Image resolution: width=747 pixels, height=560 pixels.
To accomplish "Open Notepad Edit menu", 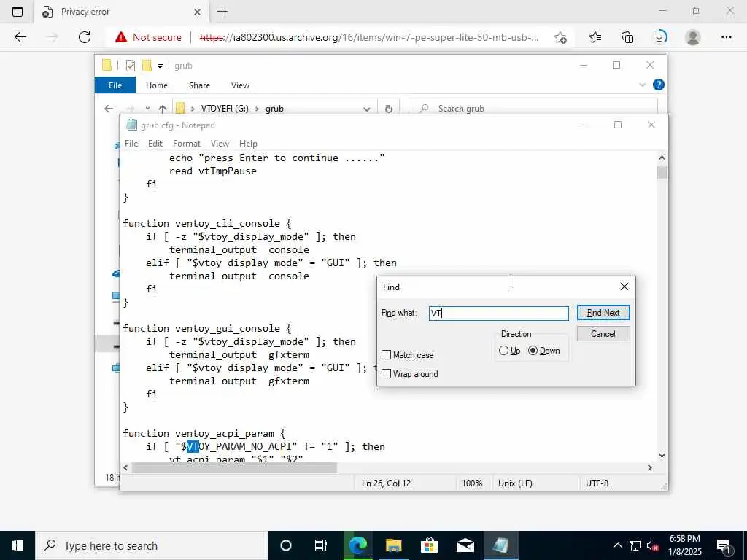I will (155, 144).
